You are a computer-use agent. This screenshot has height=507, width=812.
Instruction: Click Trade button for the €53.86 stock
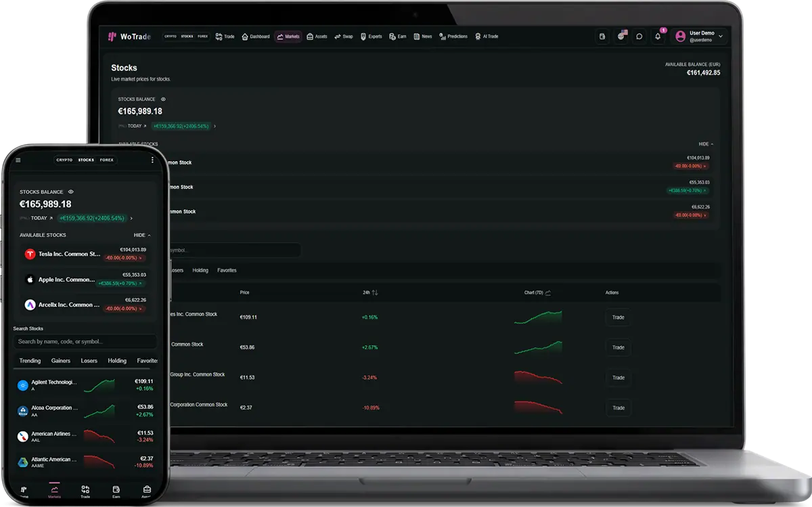pyautogui.click(x=618, y=347)
